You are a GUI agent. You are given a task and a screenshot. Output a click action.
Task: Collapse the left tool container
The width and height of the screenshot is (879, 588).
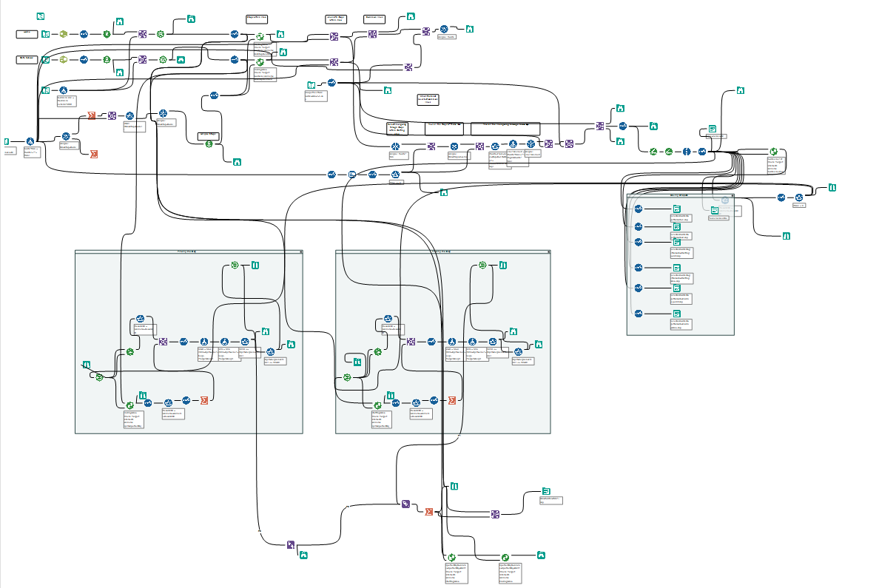(300, 252)
